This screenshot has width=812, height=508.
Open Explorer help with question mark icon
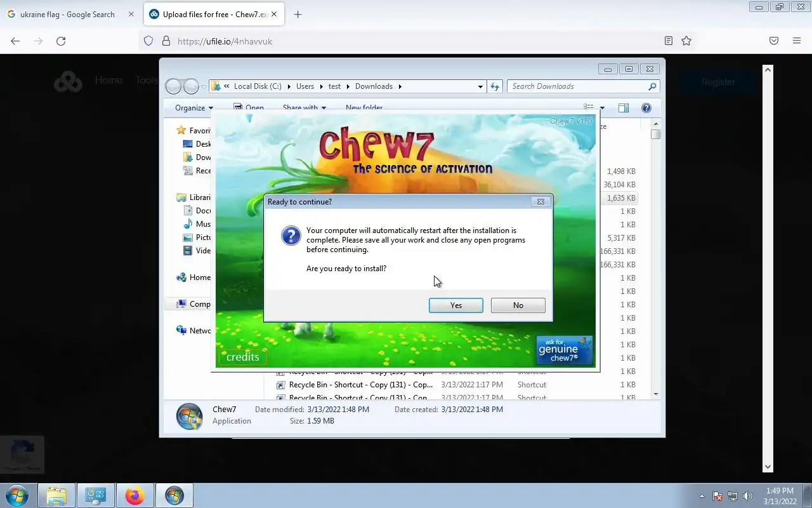coord(646,108)
